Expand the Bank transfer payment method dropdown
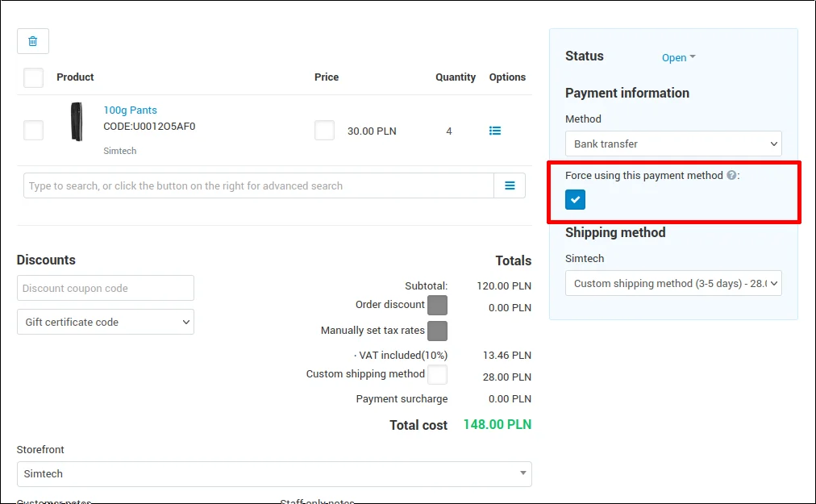This screenshot has width=816, height=504. [673, 144]
